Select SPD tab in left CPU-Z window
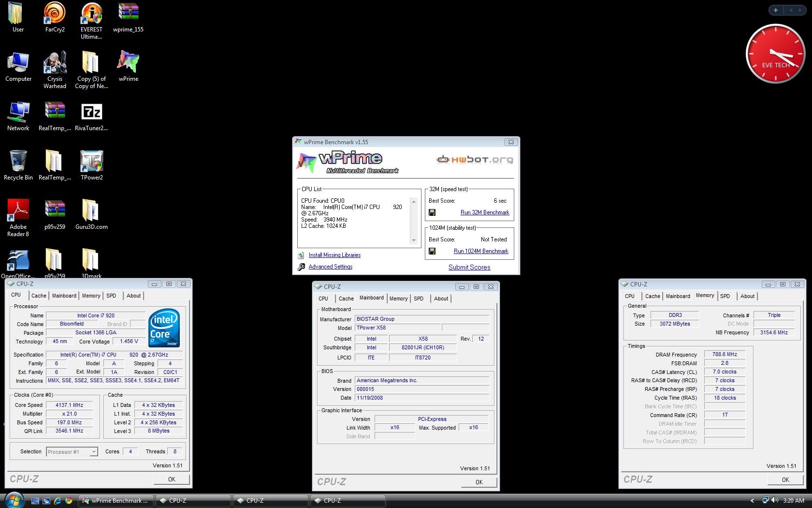 111,296
